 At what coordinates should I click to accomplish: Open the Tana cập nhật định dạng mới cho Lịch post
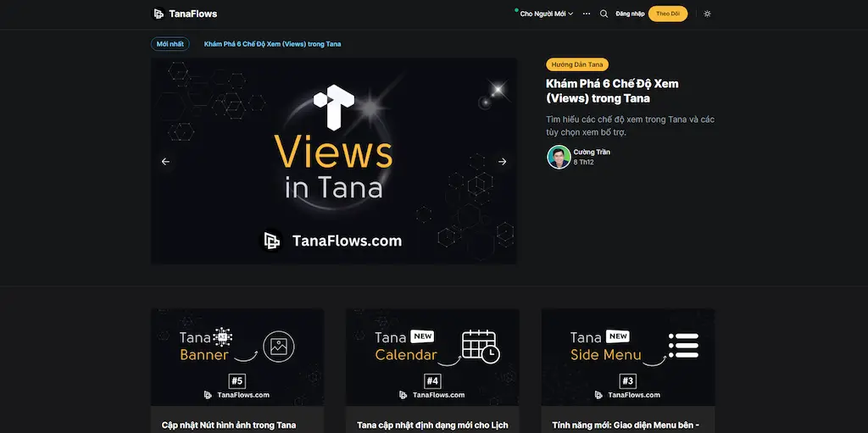click(x=432, y=425)
